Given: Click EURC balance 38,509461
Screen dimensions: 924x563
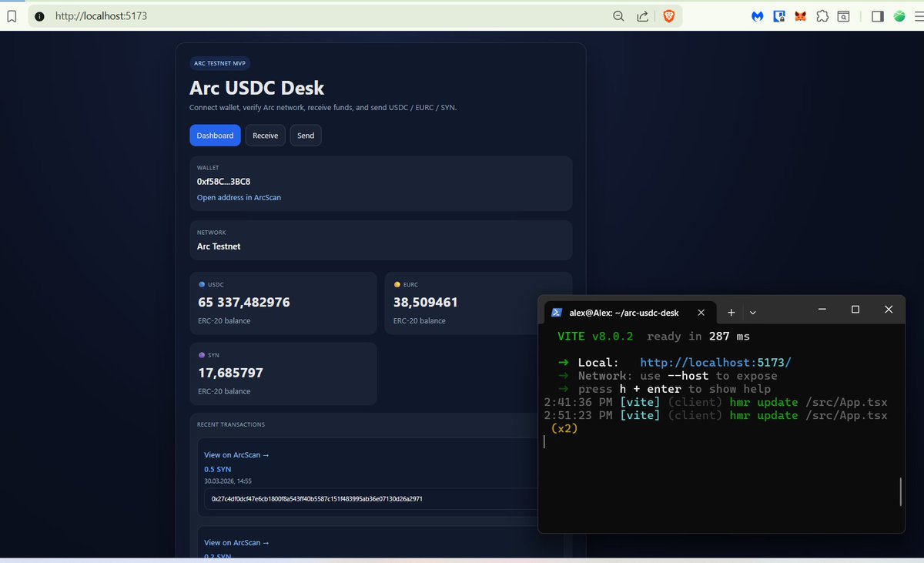Looking at the screenshot, I should click(x=426, y=303).
